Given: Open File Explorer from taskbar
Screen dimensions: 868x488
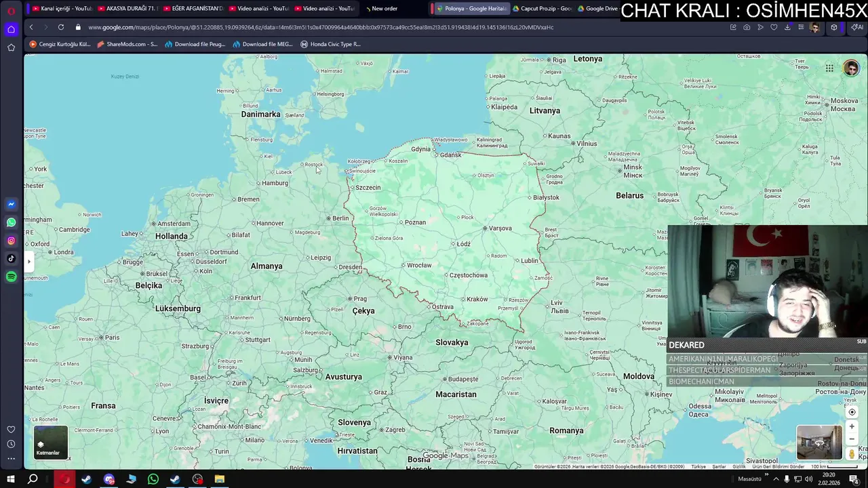Looking at the screenshot, I should click(x=220, y=479).
